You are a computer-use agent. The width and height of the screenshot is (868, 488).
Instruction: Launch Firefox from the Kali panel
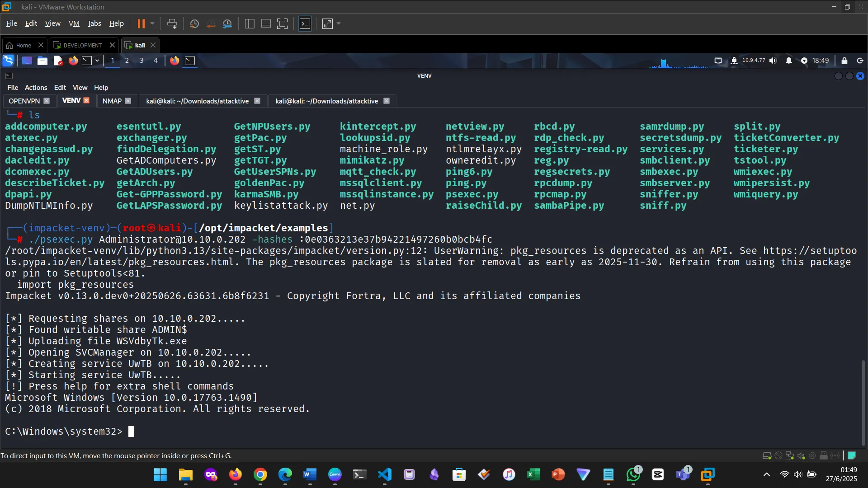click(x=73, y=60)
